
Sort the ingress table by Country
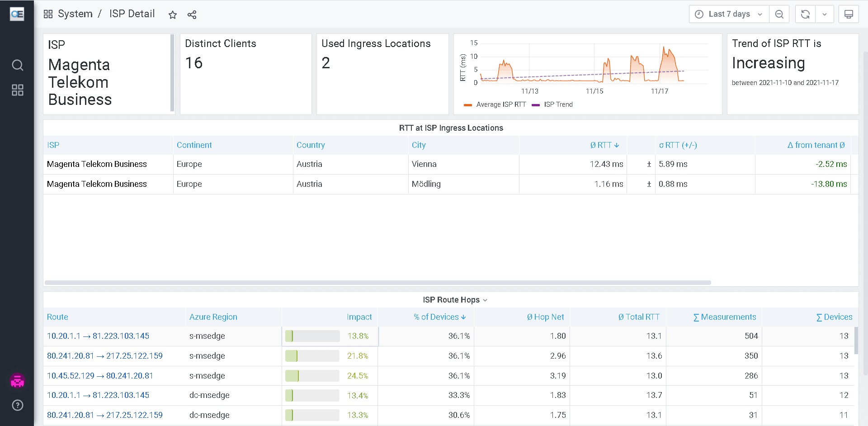(311, 145)
